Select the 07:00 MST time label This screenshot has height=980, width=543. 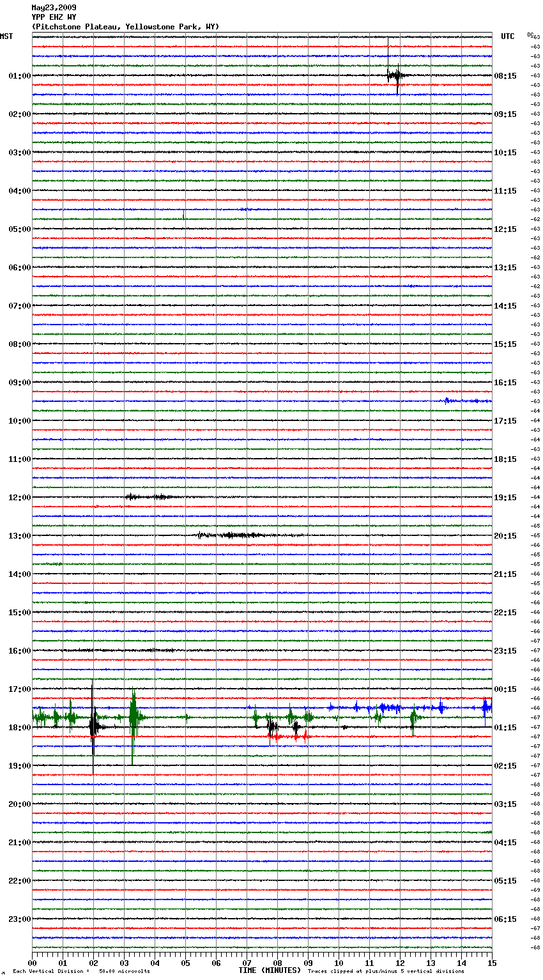(20, 306)
